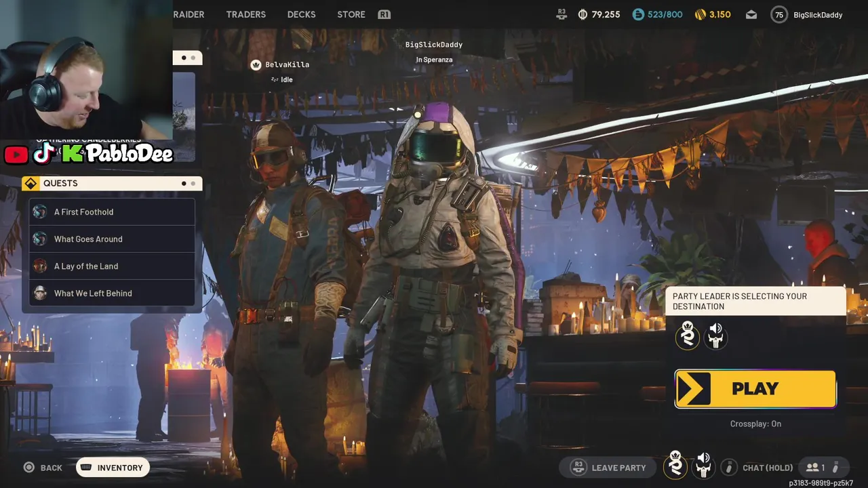
Task: Click the Idle status under BelvaKilla
Action: (x=281, y=79)
